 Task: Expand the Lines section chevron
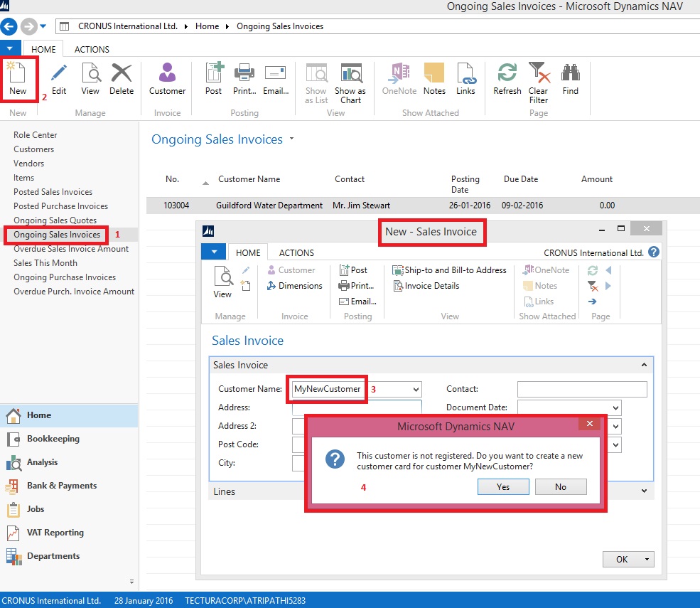point(644,491)
